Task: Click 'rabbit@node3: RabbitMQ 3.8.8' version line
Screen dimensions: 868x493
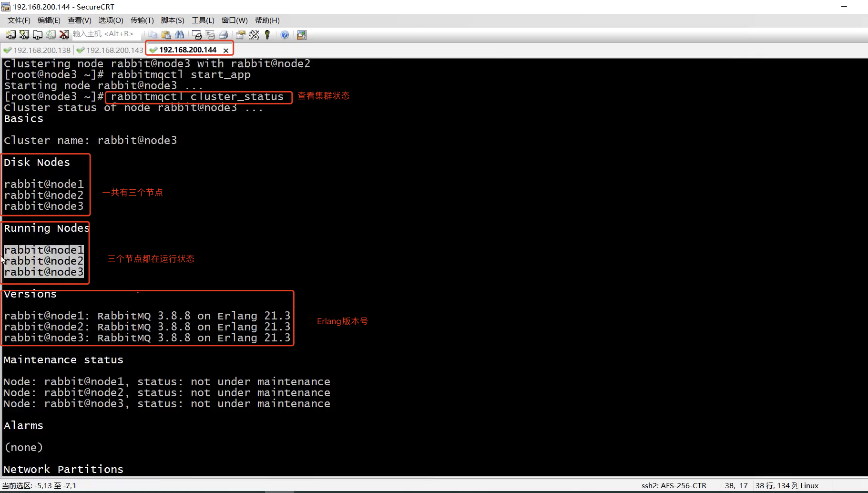Action: click(x=147, y=338)
